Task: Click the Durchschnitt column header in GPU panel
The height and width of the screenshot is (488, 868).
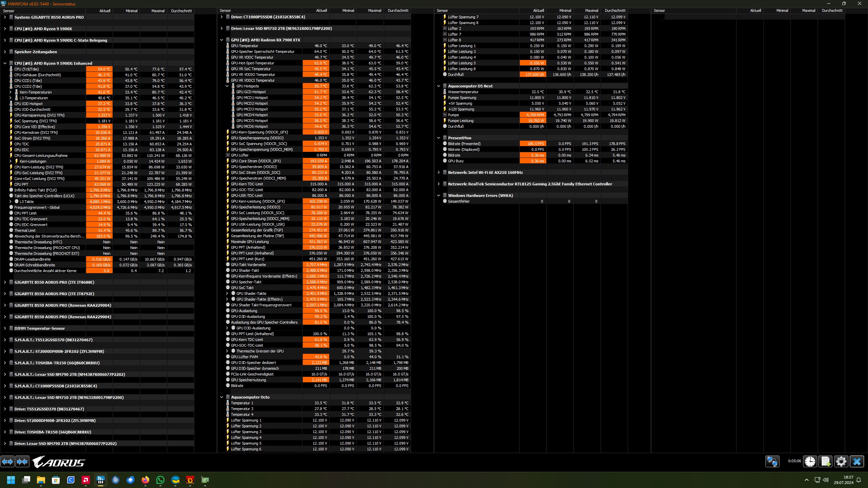Action: point(398,11)
